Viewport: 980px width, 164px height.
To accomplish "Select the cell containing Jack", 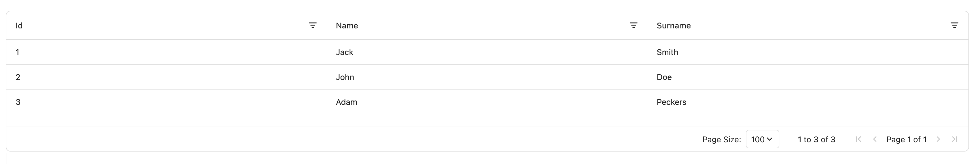I will pyautogui.click(x=487, y=52).
